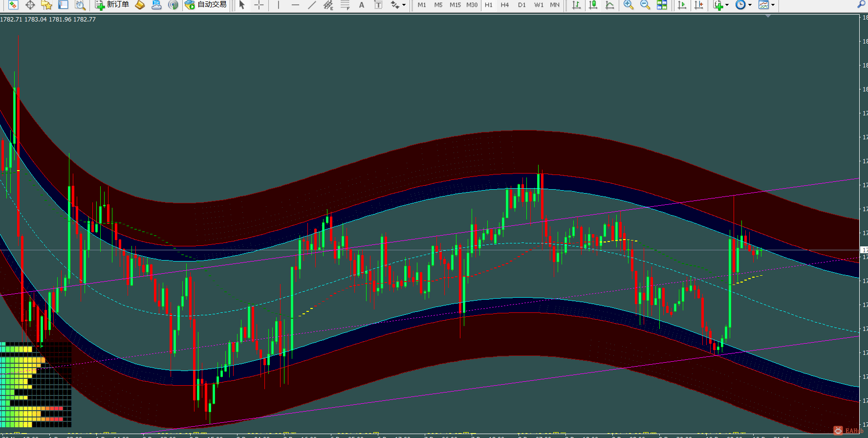Switch to M1 timeframe
The image size is (868, 438).
pos(422,5)
